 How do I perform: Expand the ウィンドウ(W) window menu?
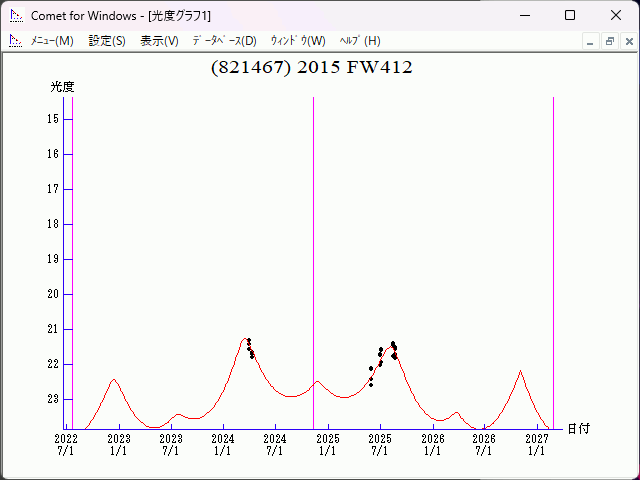click(298, 41)
